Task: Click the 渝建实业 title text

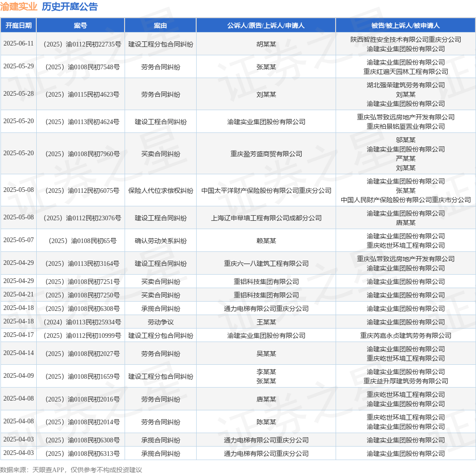Action: pos(19,7)
